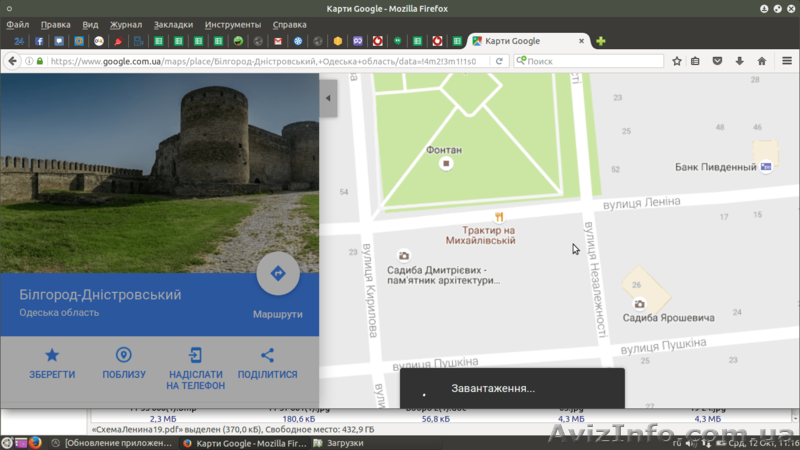Open the downloads arrow icon
This screenshot has width=800, height=450.
click(740, 61)
